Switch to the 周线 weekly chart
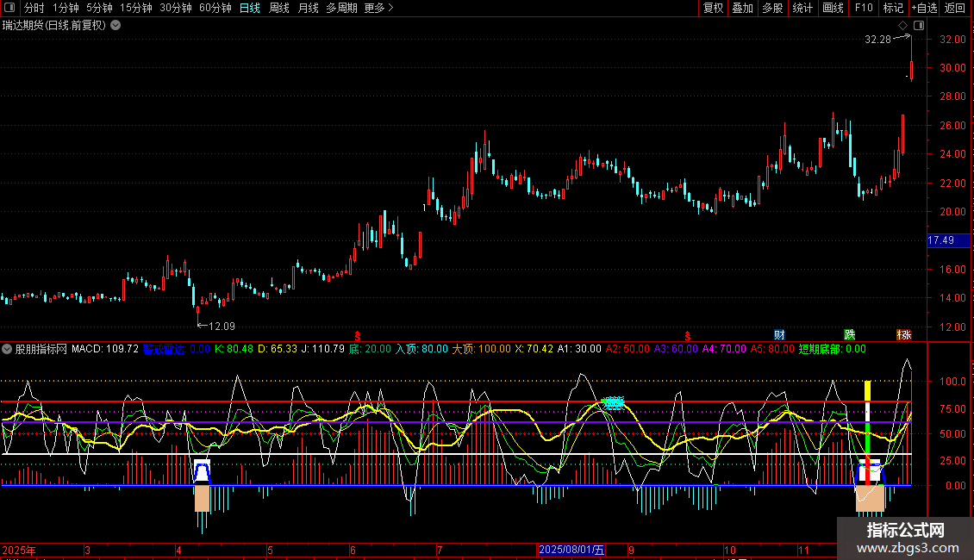 pos(279,8)
